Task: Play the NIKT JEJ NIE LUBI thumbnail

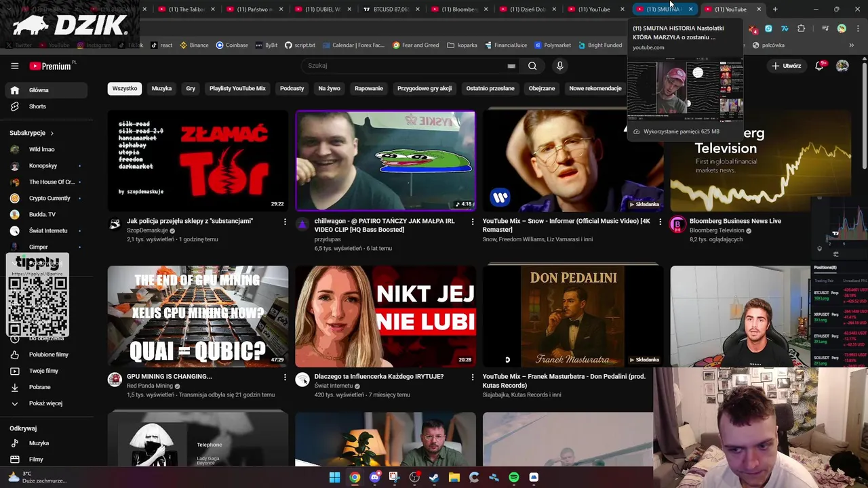Action: [x=385, y=316]
